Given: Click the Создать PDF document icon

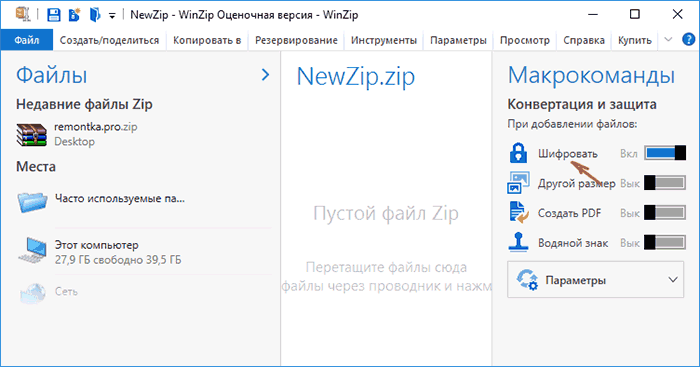Looking at the screenshot, I should click(x=519, y=212).
